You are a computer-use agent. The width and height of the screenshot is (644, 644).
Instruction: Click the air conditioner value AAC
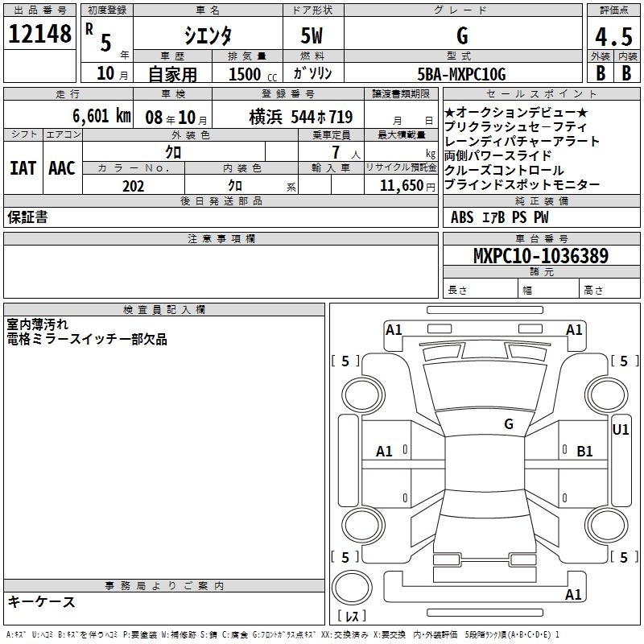[x=62, y=168]
